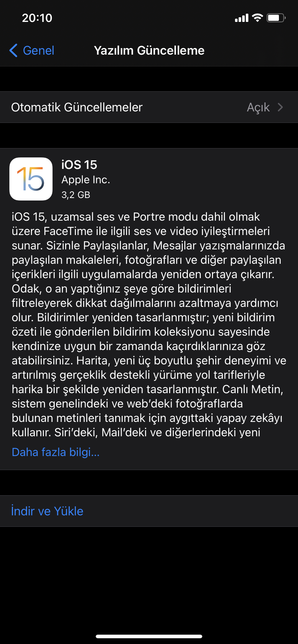Screen dimensions: 298x644
Task: Expand via chevron next to Açık
Action: (x=281, y=107)
